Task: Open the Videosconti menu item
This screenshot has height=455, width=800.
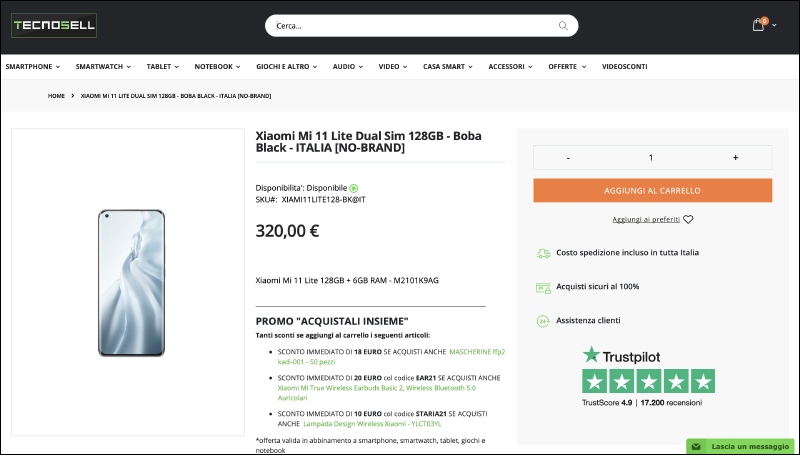Action: click(624, 67)
